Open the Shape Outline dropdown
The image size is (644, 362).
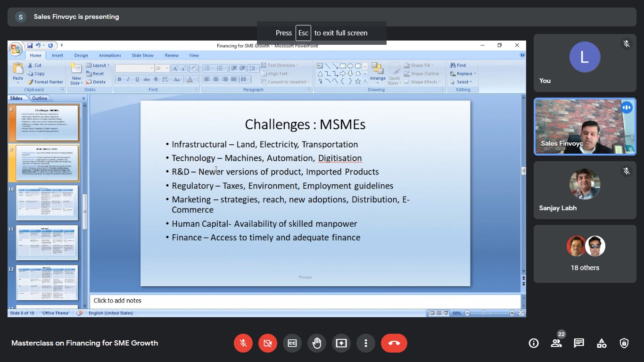coord(423,74)
